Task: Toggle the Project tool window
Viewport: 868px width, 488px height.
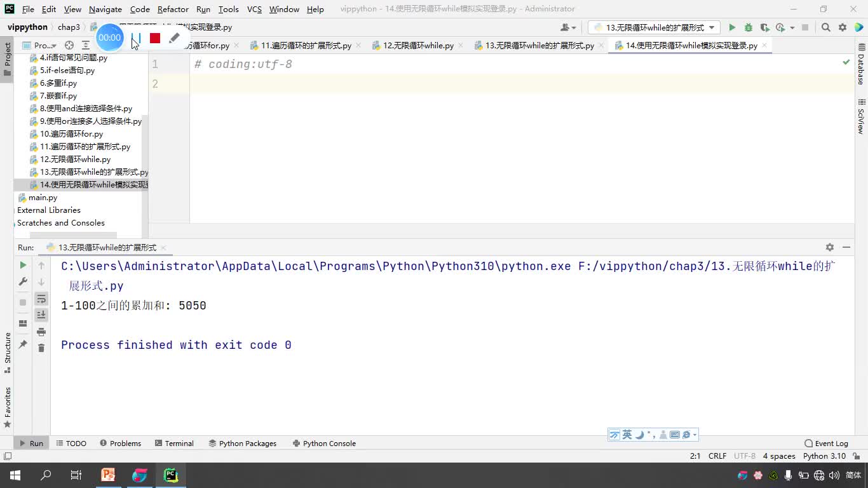Action: pos(8,58)
